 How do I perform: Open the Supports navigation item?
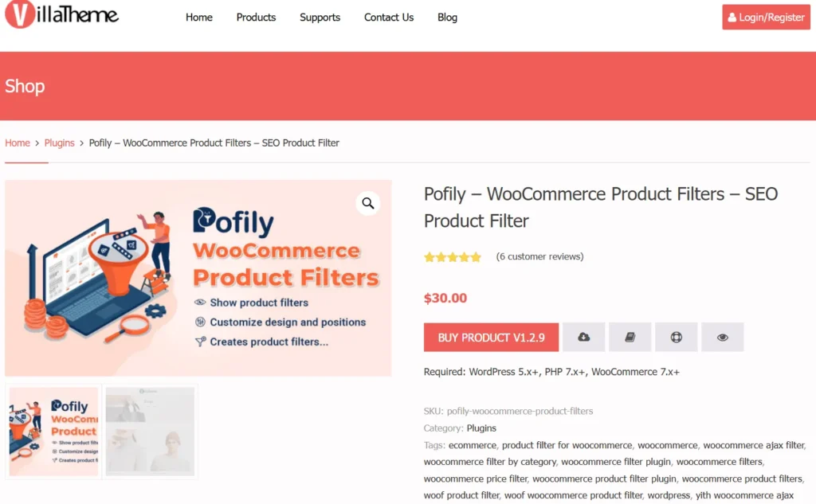click(x=320, y=17)
